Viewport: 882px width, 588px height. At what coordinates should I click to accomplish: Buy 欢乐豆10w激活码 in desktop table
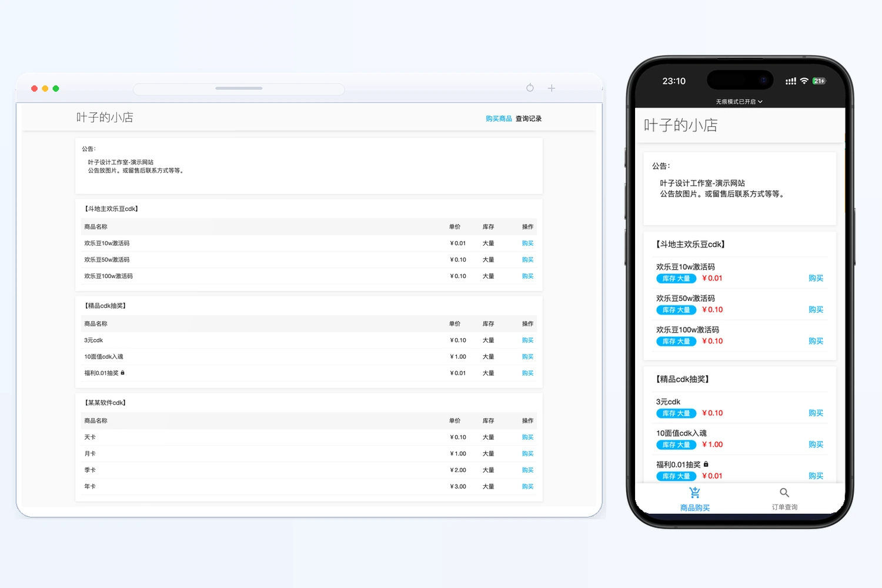pos(527,243)
